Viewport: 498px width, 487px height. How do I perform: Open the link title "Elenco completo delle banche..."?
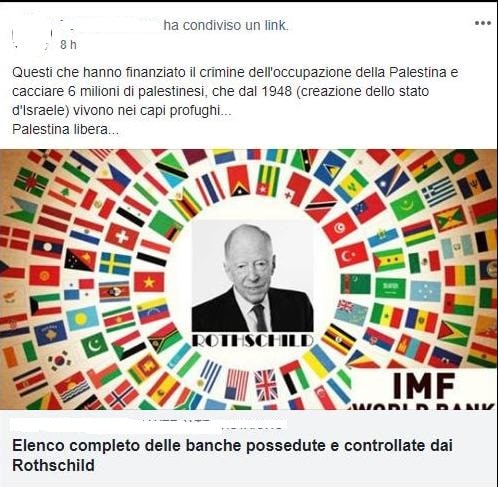(232, 455)
